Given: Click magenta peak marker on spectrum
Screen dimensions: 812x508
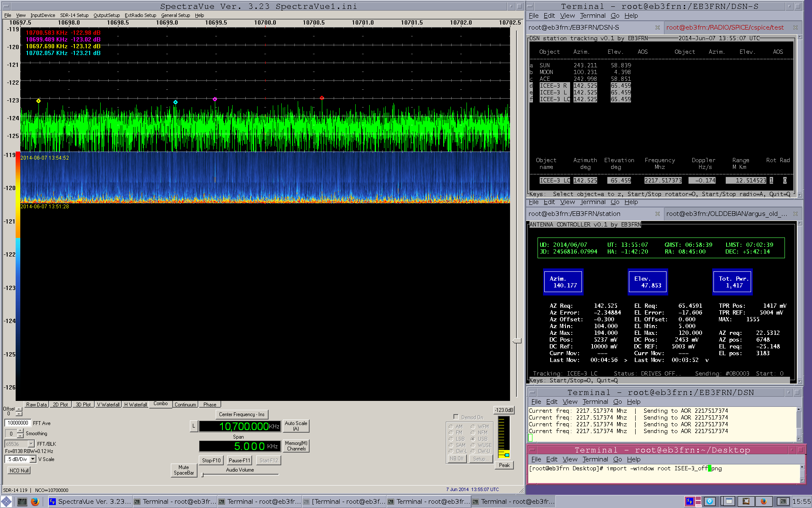Looking at the screenshot, I should click(215, 99).
